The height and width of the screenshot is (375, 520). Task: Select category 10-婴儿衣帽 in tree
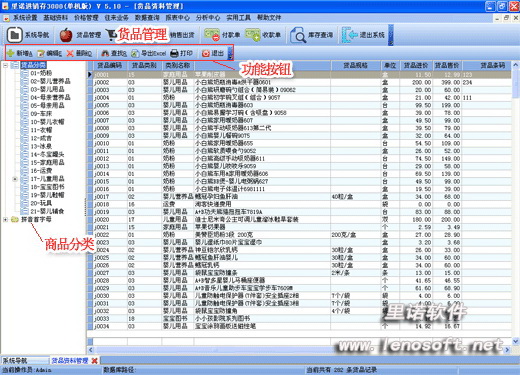click(x=47, y=122)
